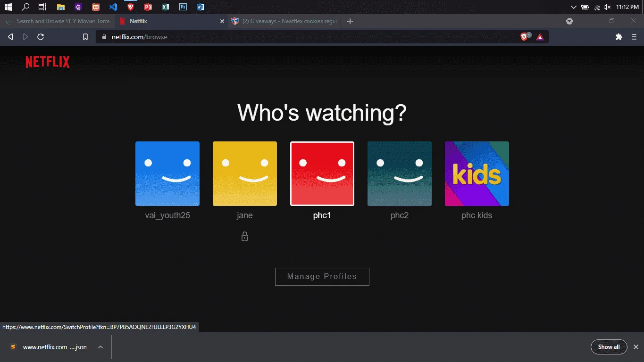Image resolution: width=644 pixels, height=362 pixels.
Task: Open Excel from the taskbar
Action: click(x=165, y=7)
